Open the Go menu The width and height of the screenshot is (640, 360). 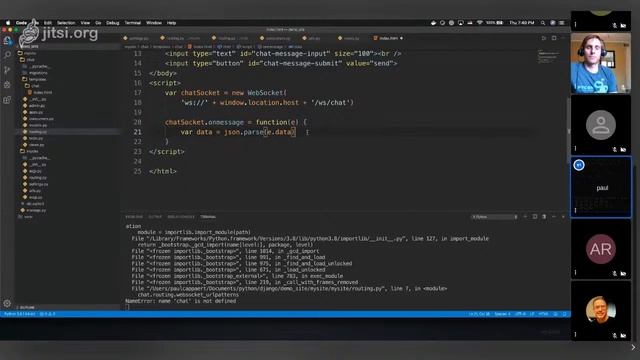click(98, 23)
